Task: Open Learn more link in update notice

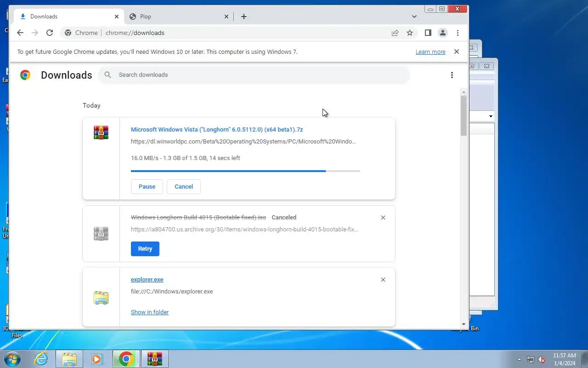Action: tap(430, 52)
